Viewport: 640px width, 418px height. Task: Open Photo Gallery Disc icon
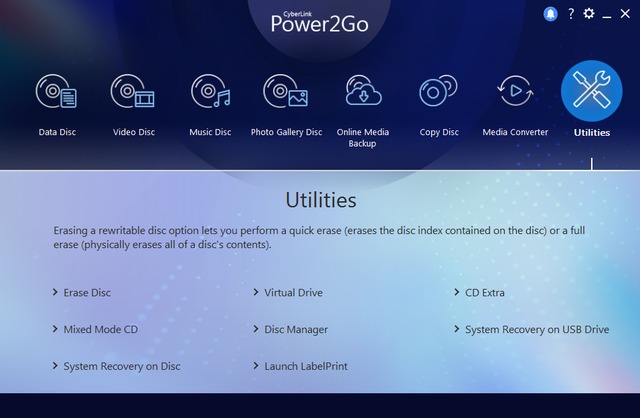(285, 94)
